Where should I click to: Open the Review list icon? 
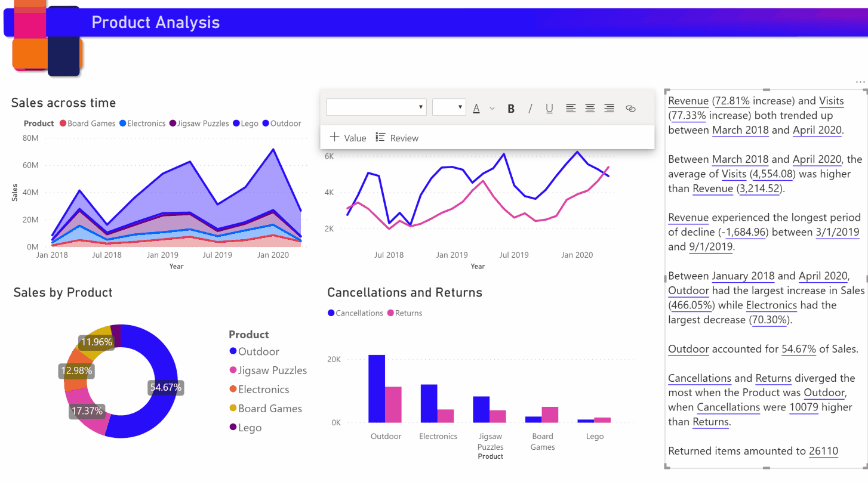pos(380,137)
